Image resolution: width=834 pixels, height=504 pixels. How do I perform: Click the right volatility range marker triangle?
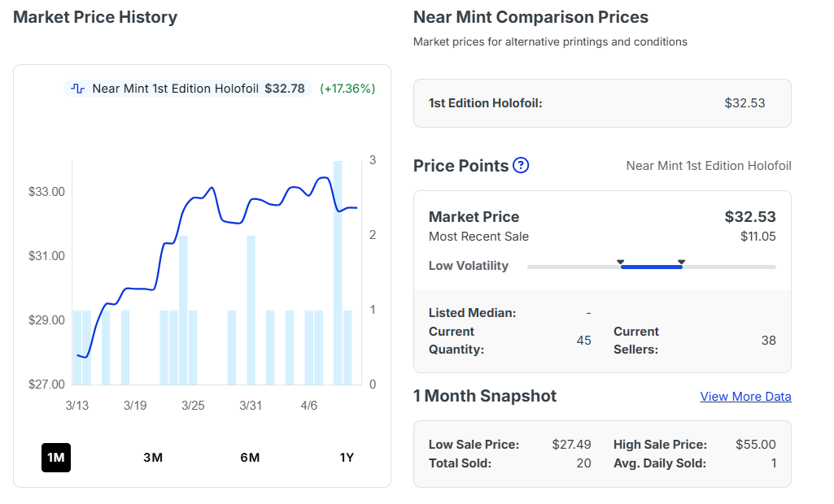tap(681, 262)
